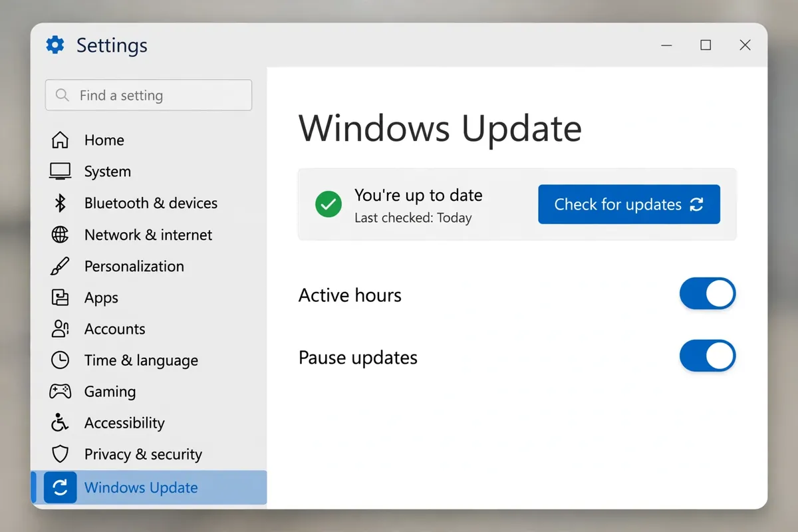Viewport: 798px width, 532px height.
Task: Go to Time & language label
Action: pos(141,360)
